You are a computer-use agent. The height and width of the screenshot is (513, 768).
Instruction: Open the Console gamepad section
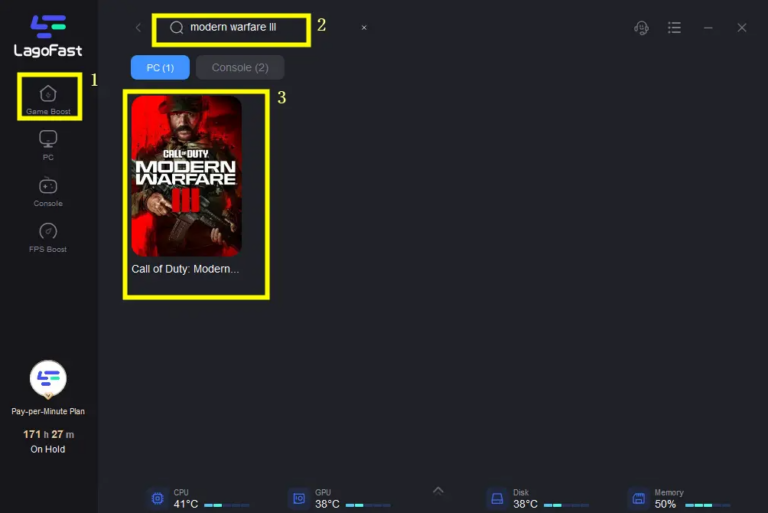[48, 187]
